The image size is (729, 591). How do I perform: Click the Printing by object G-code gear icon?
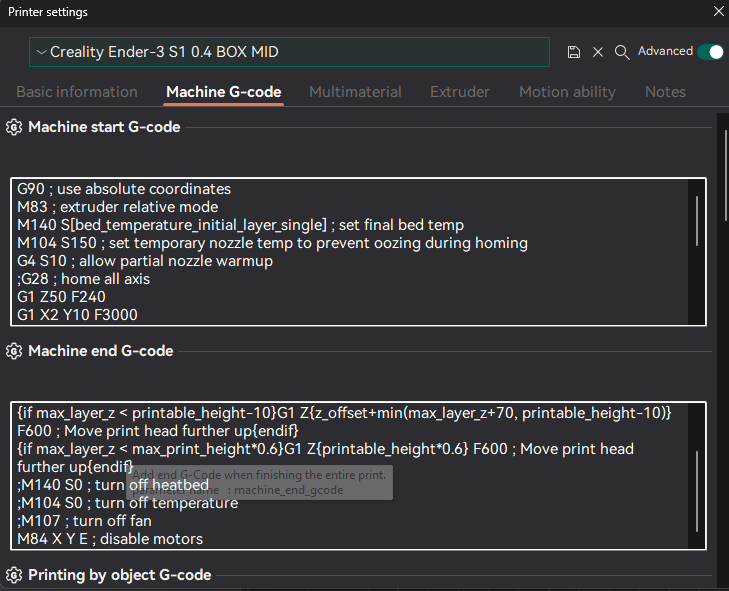click(x=14, y=576)
